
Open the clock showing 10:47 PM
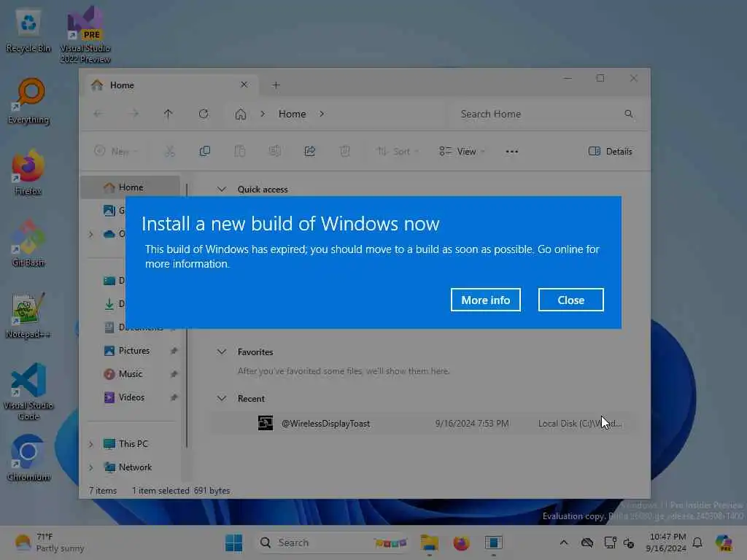click(667, 542)
